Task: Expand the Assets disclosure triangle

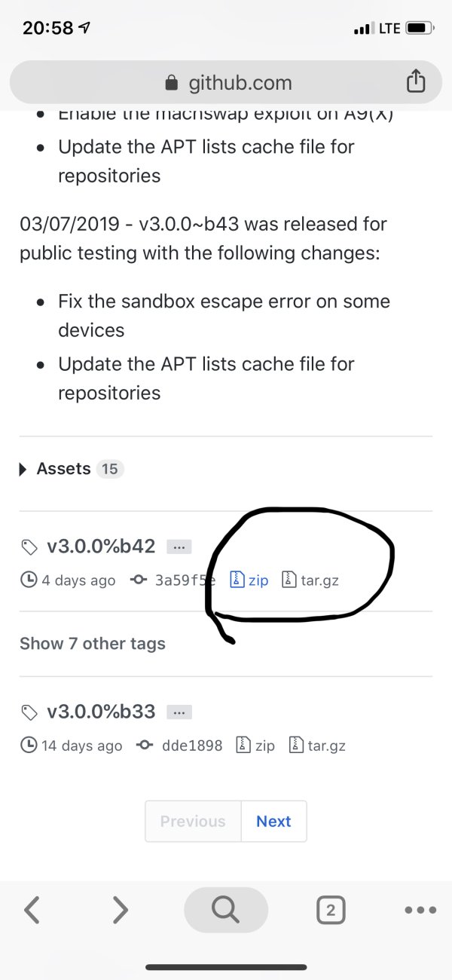Action: [x=23, y=469]
